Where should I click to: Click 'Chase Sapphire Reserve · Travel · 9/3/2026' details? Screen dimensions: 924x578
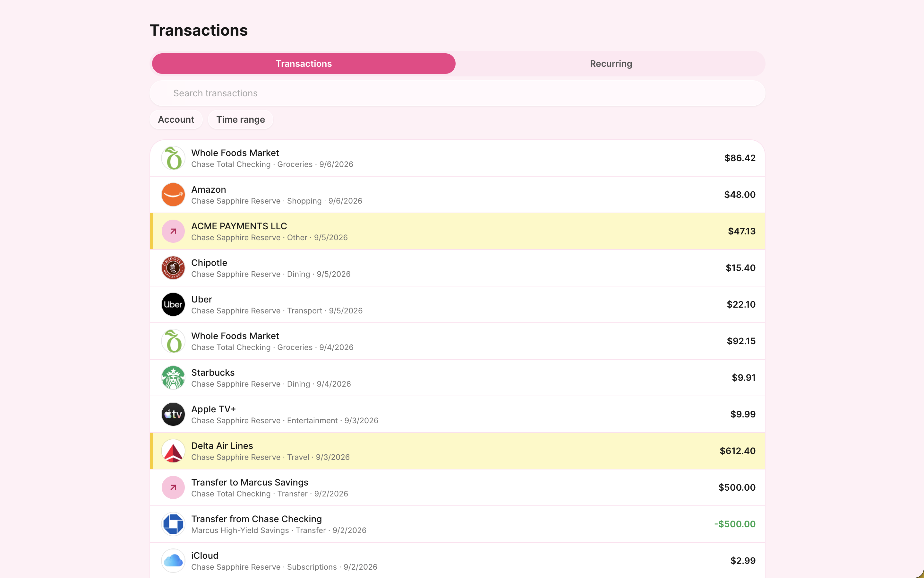pos(270,457)
